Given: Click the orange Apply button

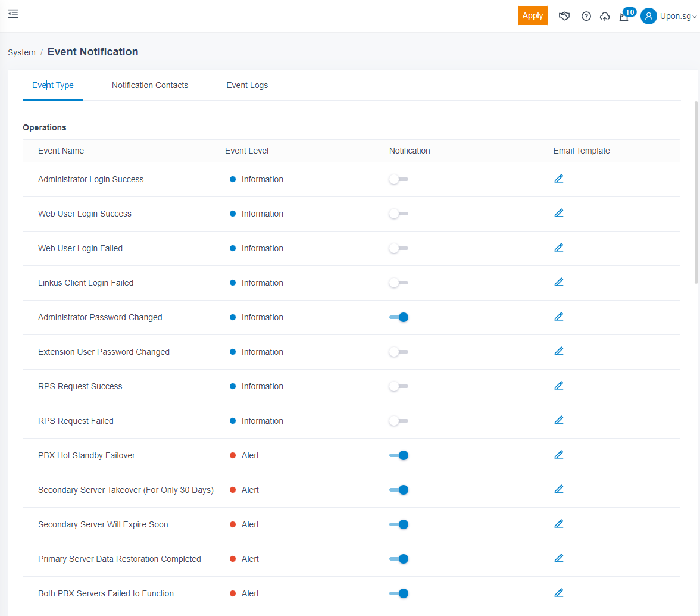Looking at the screenshot, I should coord(532,15).
